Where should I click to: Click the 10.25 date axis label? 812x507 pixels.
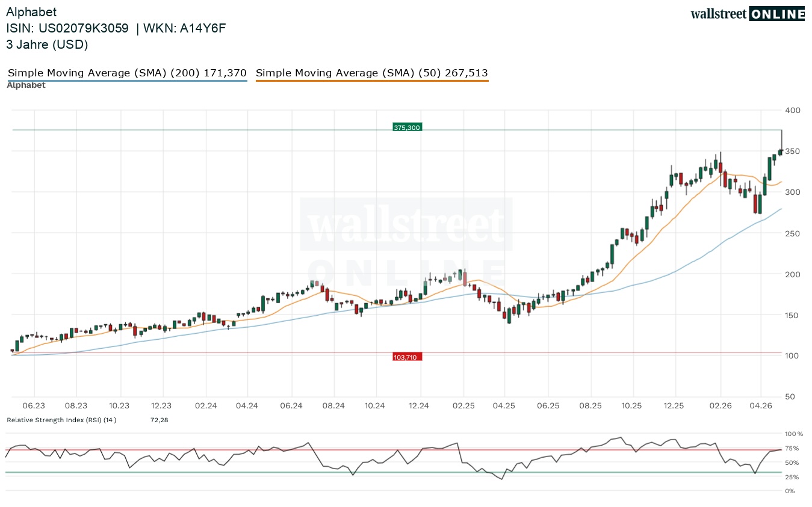click(633, 406)
